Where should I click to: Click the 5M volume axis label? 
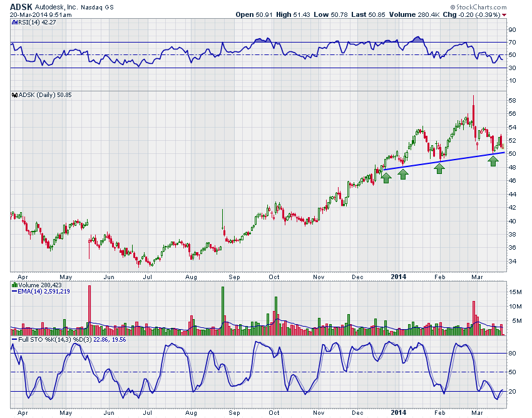pyautogui.click(x=517, y=321)
